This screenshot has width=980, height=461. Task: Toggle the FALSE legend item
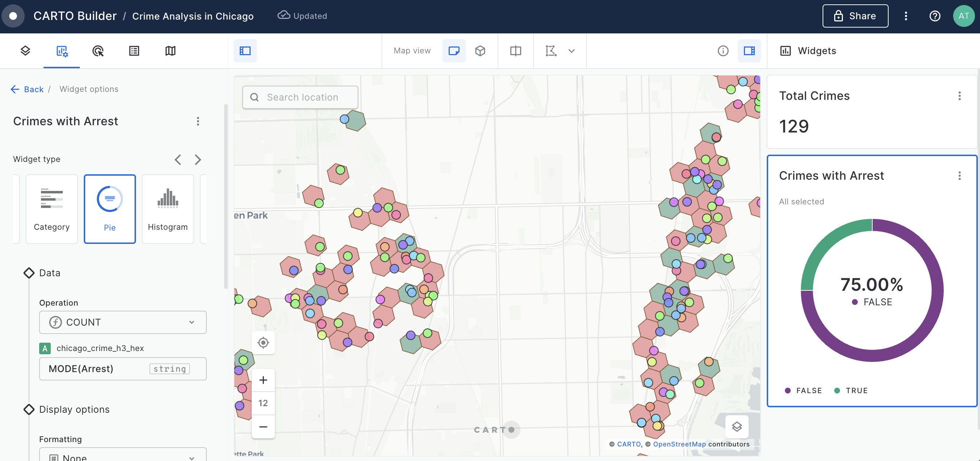coord(803,390)
